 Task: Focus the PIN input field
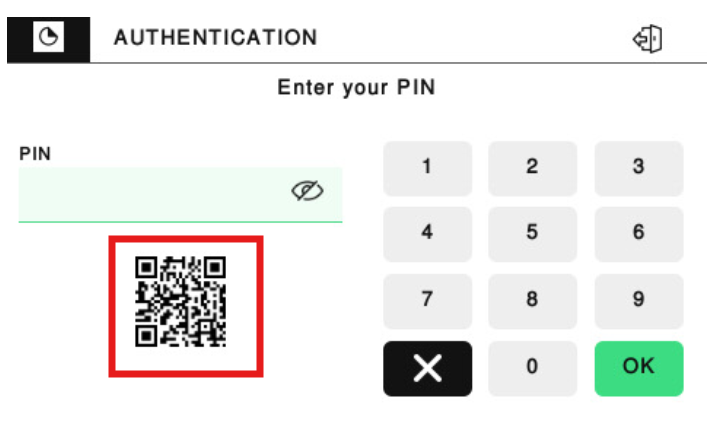[150, 192]
